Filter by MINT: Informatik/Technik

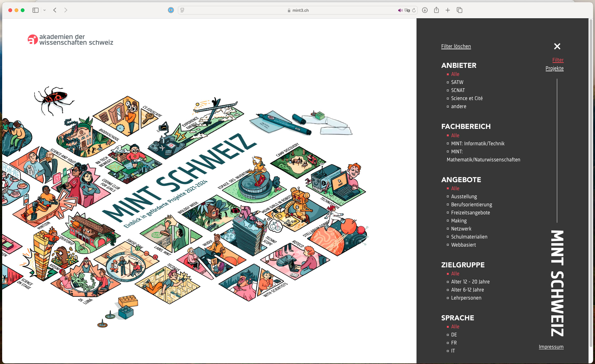[478, 143]
